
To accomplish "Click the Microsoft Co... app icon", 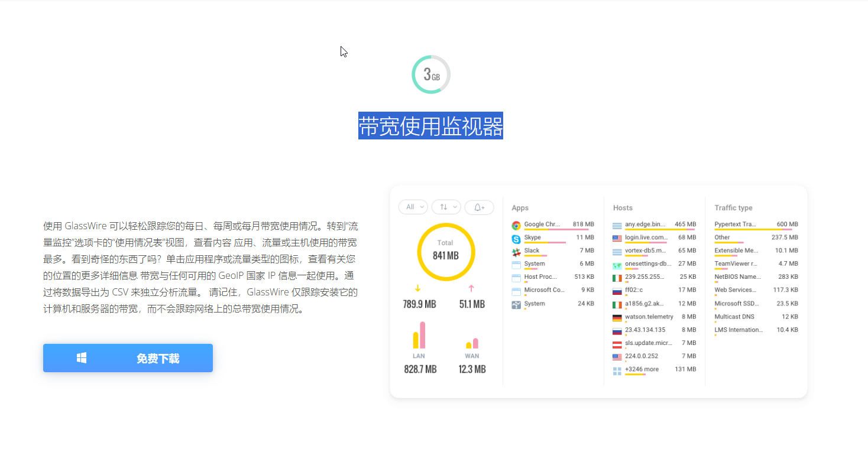I will tap(516, 291).
